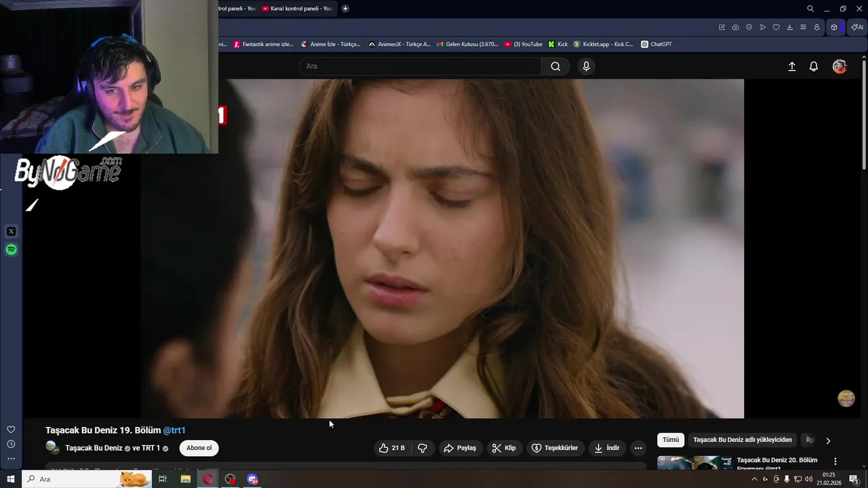The image size is (868, 488).
Task: Open more actions (three dots) under video
Action: [638, 448]
